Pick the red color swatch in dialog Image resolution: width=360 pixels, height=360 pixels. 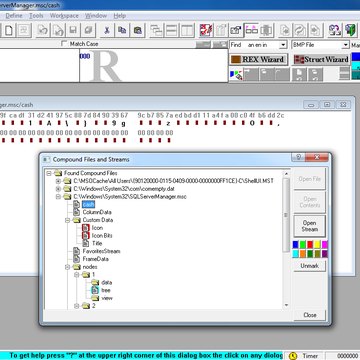click(310, 244)
